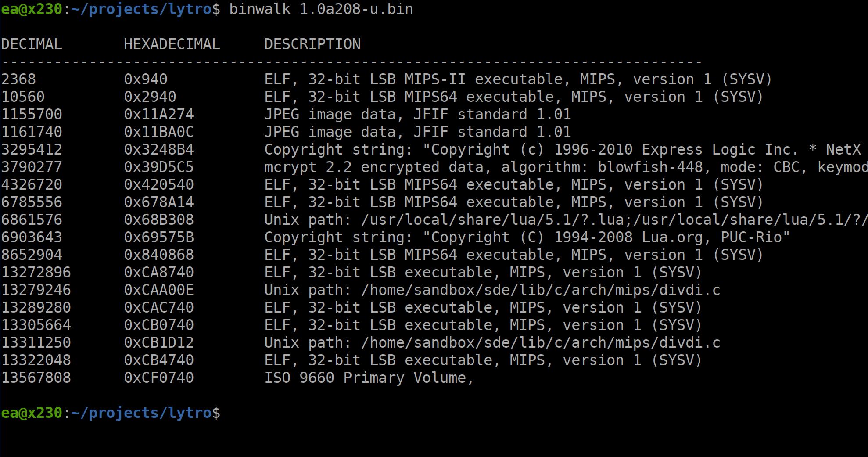
Task: Click hex offset 0xCB4740
Action: 159,360
